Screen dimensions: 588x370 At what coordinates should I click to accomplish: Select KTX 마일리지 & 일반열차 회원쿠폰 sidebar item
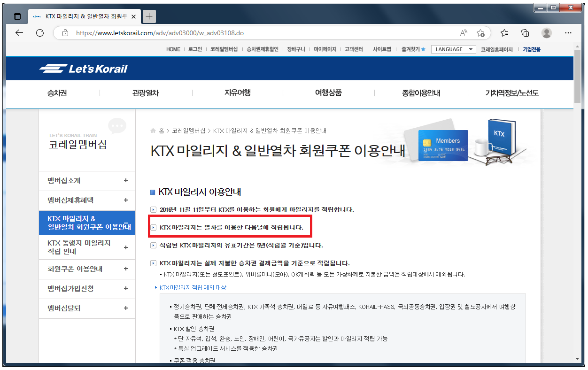pyautogui.click(x=87, y=223)
